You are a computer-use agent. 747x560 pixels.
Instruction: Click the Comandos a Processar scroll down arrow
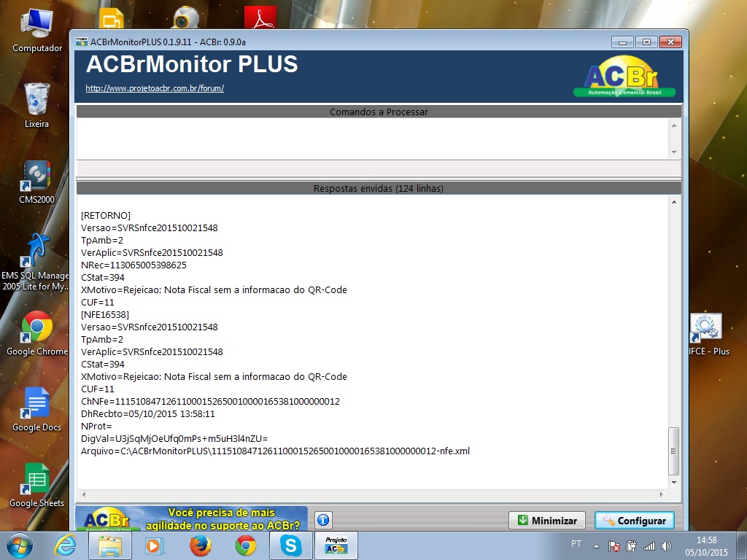(x=673, y=152)
